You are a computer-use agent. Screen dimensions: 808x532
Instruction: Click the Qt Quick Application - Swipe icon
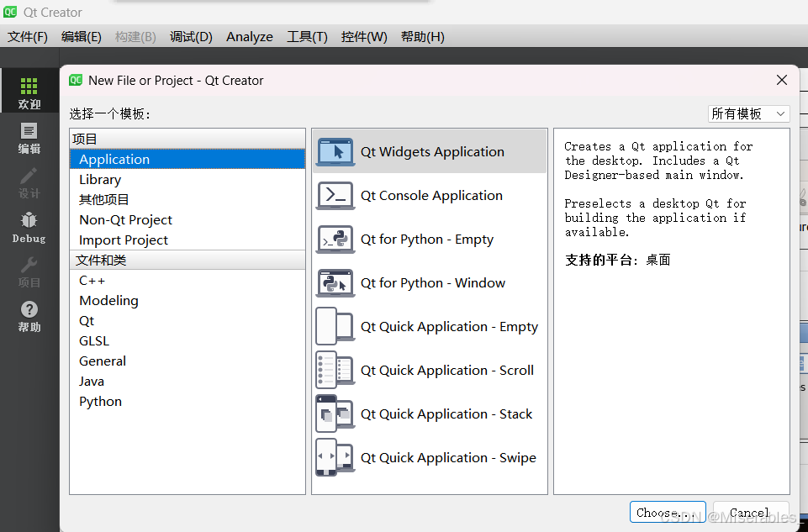coord(335,458)
